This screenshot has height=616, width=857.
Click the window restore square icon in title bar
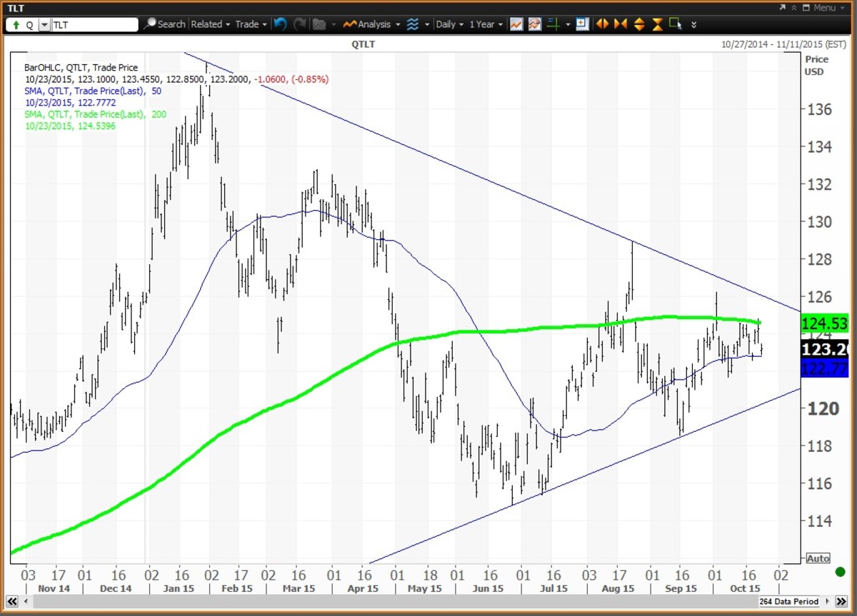(806, 7)
